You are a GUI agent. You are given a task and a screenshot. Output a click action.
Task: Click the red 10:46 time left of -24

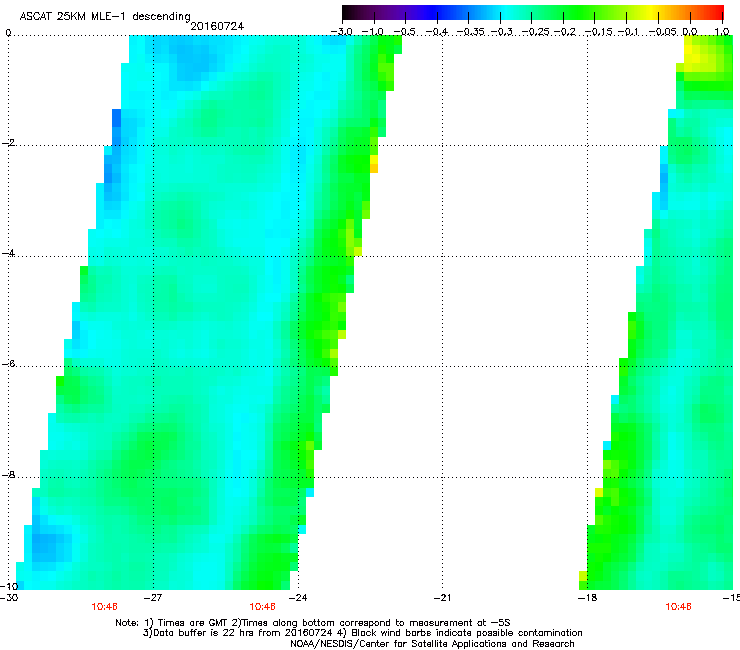click(x=262, y=607)
